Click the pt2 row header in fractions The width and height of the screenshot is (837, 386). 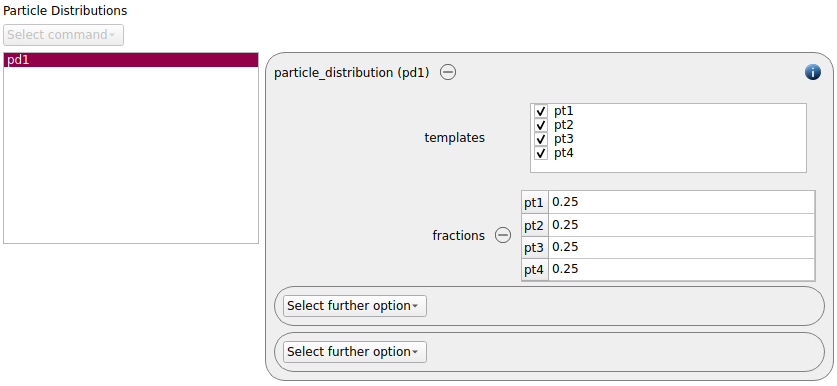[535, 225]
